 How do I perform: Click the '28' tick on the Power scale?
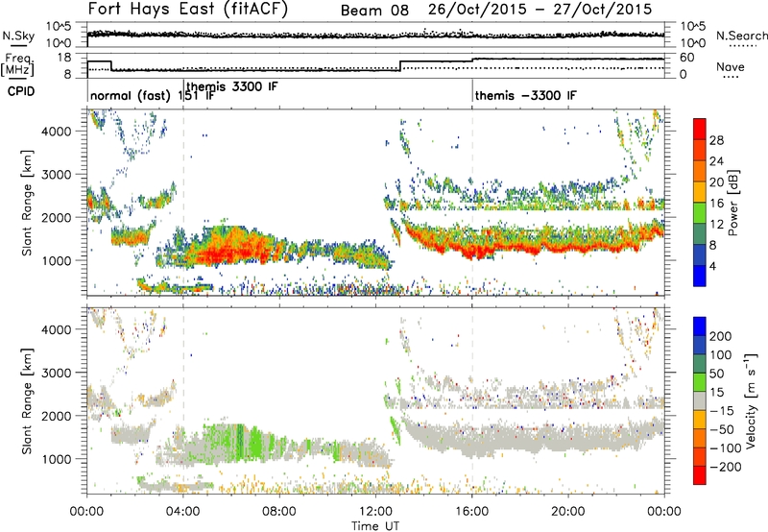(x=716, y=140)
